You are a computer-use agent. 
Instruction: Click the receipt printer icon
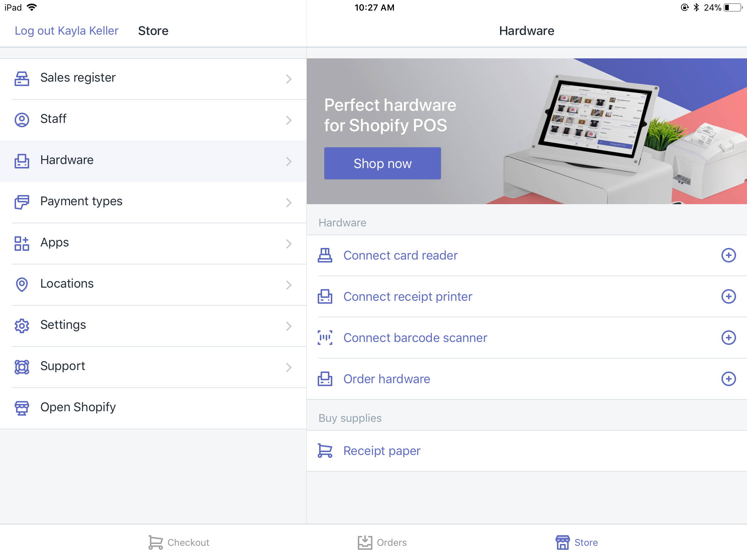pos(325,296)
